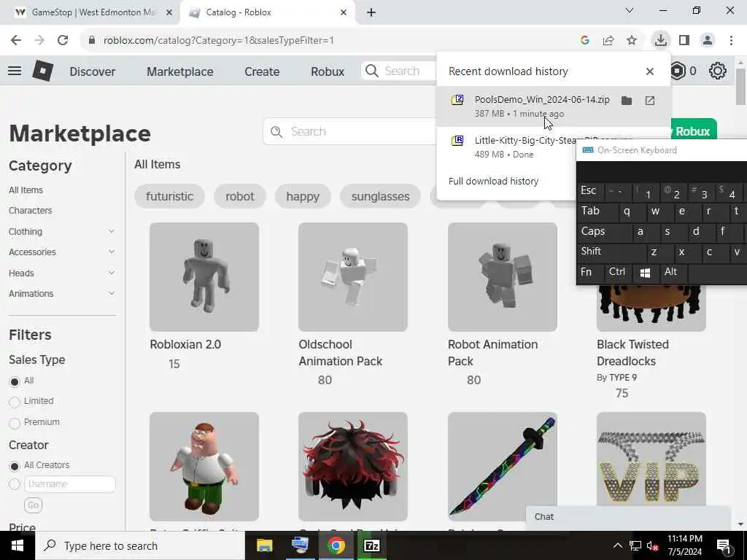Open the taskbar clock showing 11:14 PM
This screenshot has width=747, height=560.
684,545
